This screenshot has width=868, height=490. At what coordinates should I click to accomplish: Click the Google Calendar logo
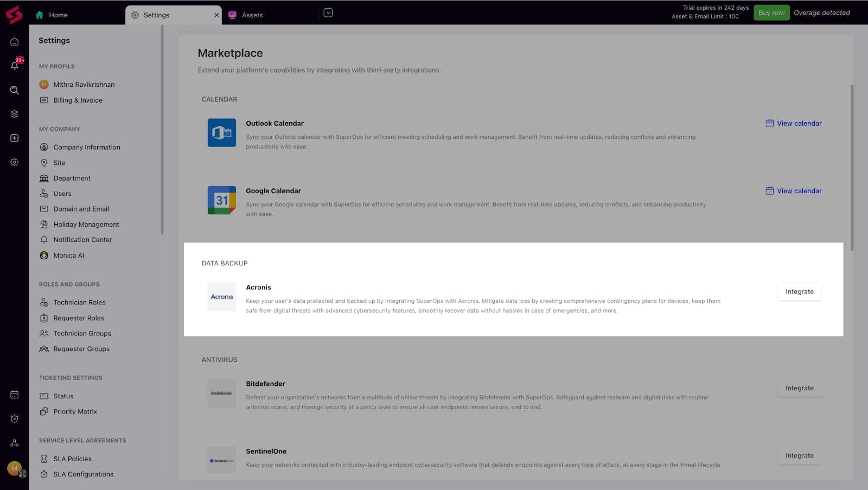(x=222, y=200)
